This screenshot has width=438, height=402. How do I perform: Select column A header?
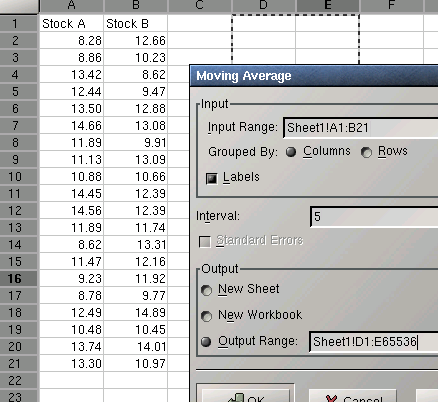(x=71, y=6)
